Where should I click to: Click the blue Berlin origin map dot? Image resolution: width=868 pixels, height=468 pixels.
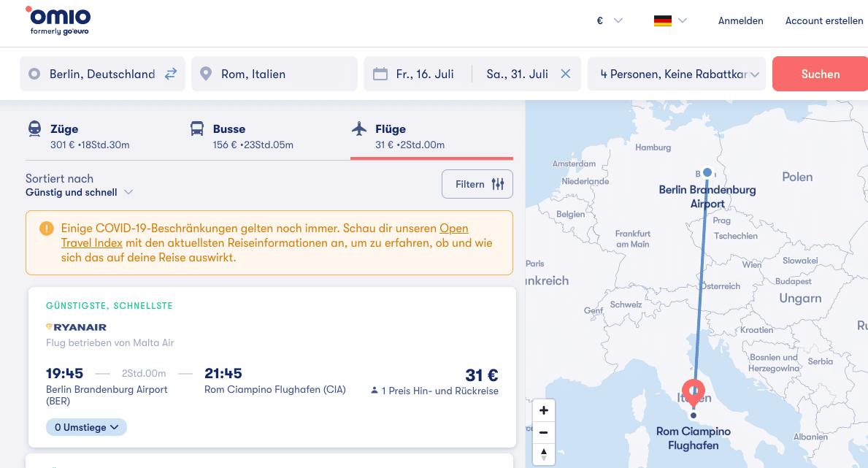point(707,172)
